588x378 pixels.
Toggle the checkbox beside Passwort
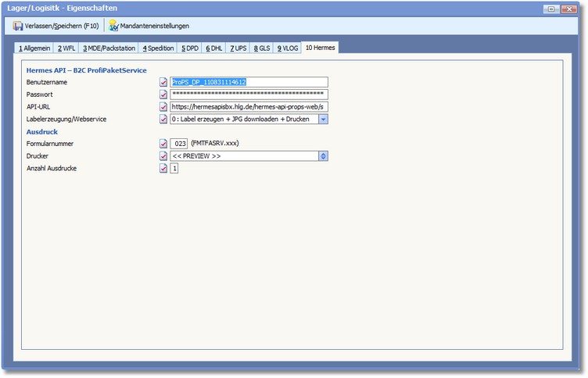(x=163, y=94)
